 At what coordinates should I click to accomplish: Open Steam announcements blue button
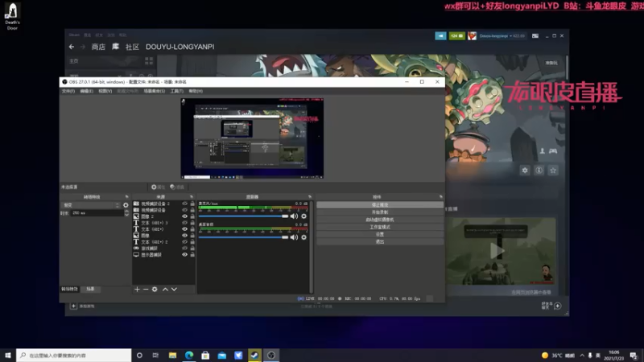(440, 36)
